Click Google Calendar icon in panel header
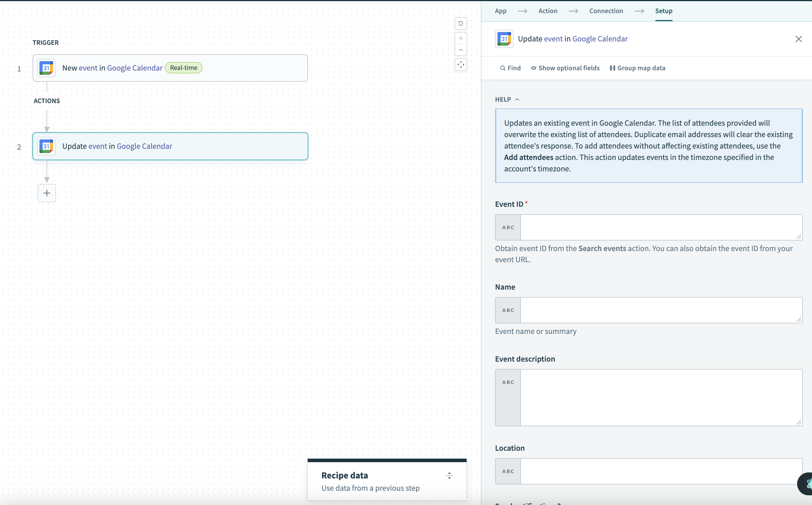Image resolution: width=812 pixels, height=505 pixels. [x=504, y=39]
